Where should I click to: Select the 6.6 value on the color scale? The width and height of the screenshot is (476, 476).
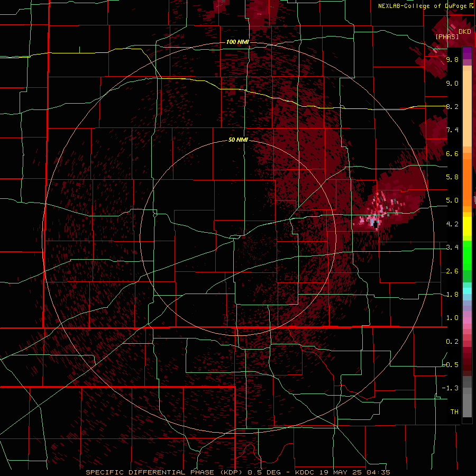[452, 153]
